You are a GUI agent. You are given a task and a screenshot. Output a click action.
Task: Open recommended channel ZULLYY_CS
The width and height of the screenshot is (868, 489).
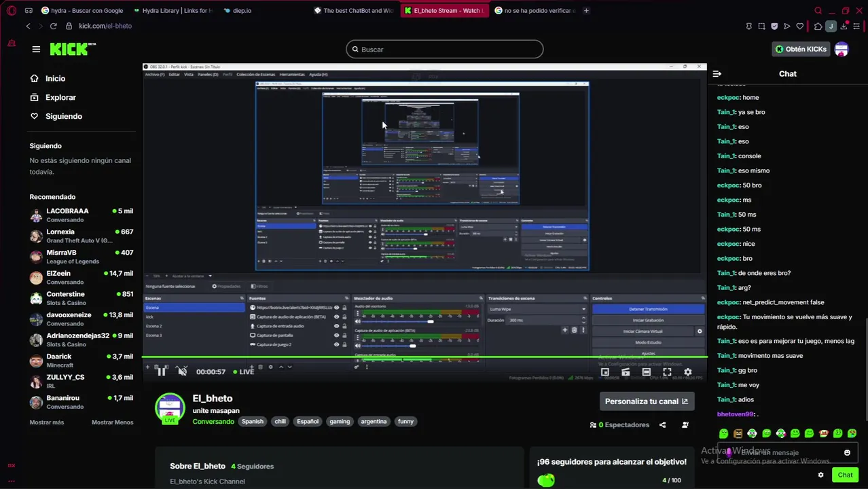pyautogui.click(x=82, y=381)
